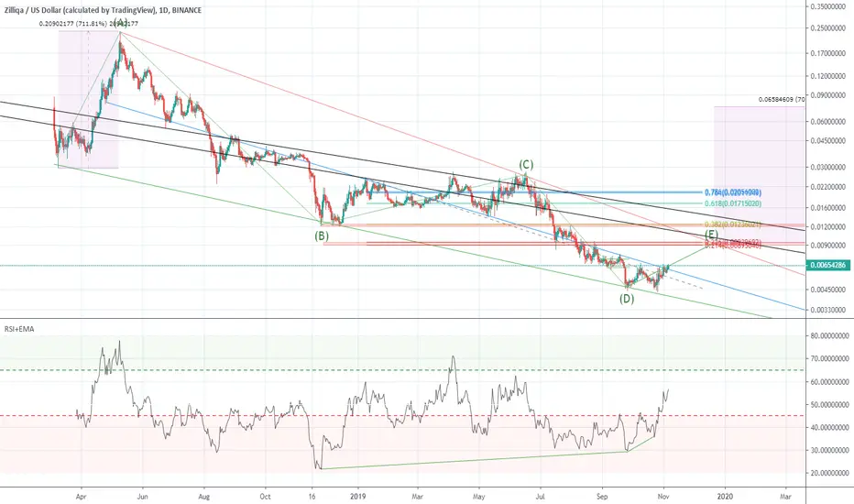This screenshot has width=854, height=504.
Task: Click the 2019 label on the time axis
Action: tap(358, 497)
